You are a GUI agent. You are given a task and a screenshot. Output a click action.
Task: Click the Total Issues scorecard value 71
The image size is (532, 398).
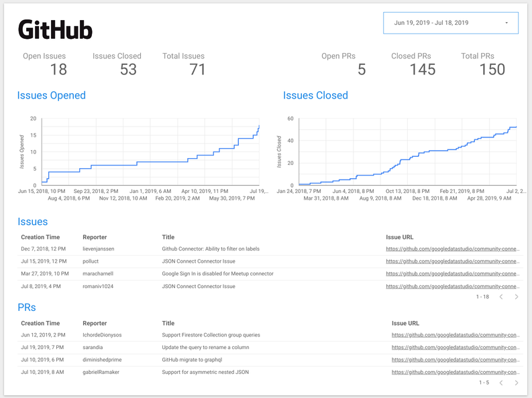click(197, 70)
